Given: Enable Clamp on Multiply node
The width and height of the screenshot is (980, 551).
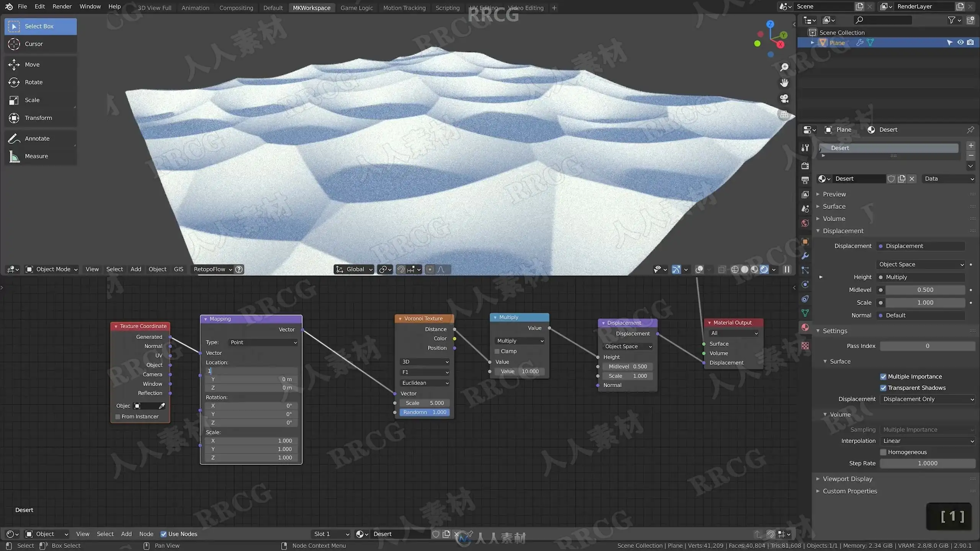Looking at the screenshot, I should (497, 351).
